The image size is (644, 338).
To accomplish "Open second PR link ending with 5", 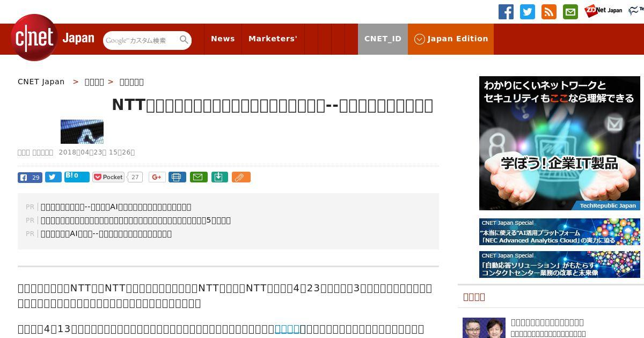I will point(136,221).
